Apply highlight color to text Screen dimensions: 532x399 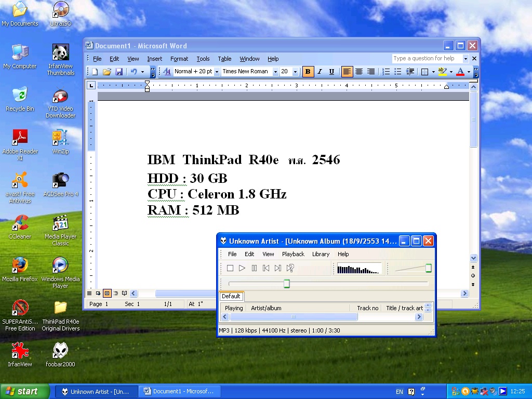[442, 72]
